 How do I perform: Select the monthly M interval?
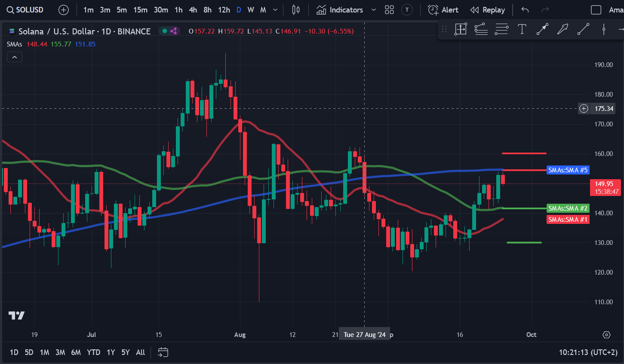(x=263, y=10)
